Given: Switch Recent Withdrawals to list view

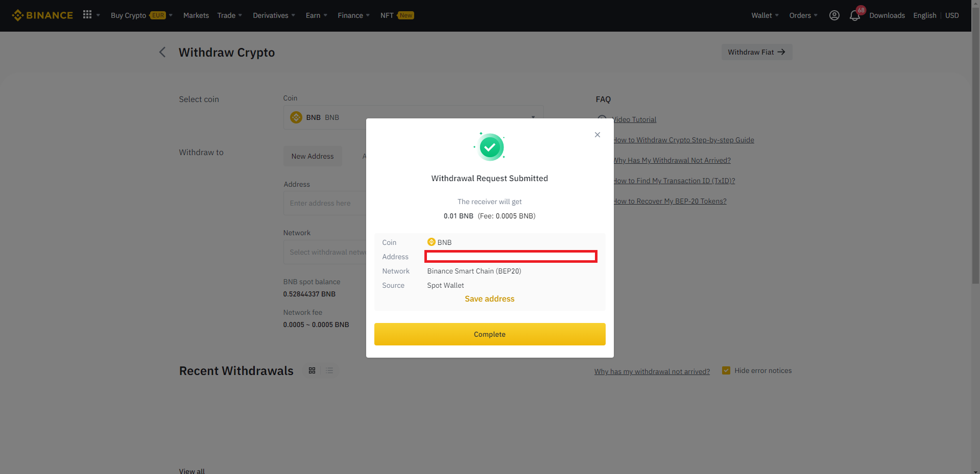Looking at the screenshot, I should (329, 370).
